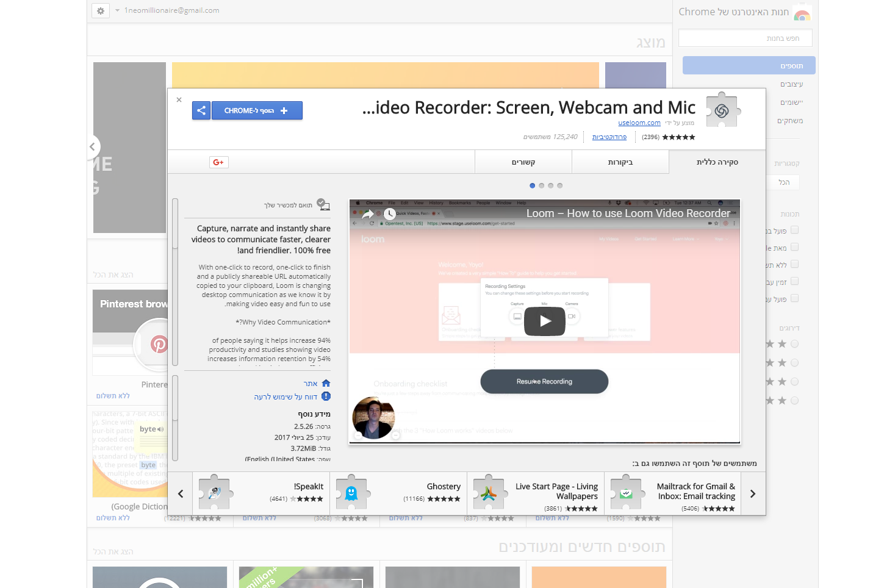The width and height of the screenshot is (884, 588).
Task: Click הצג את הכל above the Pinterest card
Action: pyautogui.click(x=113, y=274)
